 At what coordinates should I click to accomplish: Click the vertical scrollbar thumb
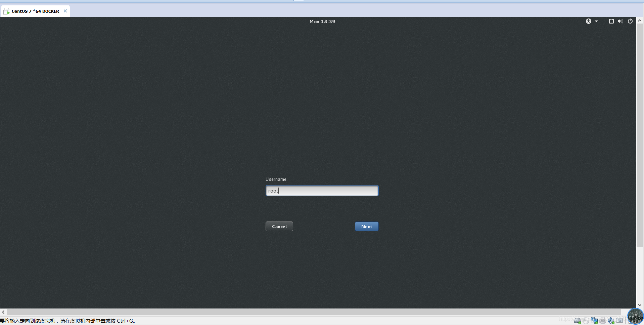pos(640,135)
